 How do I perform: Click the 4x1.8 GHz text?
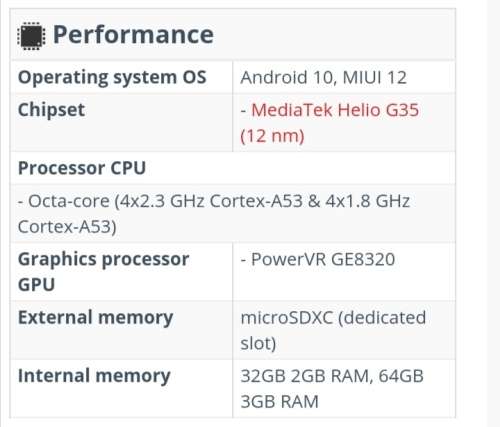pyautogui.click(x=367, y=201)
